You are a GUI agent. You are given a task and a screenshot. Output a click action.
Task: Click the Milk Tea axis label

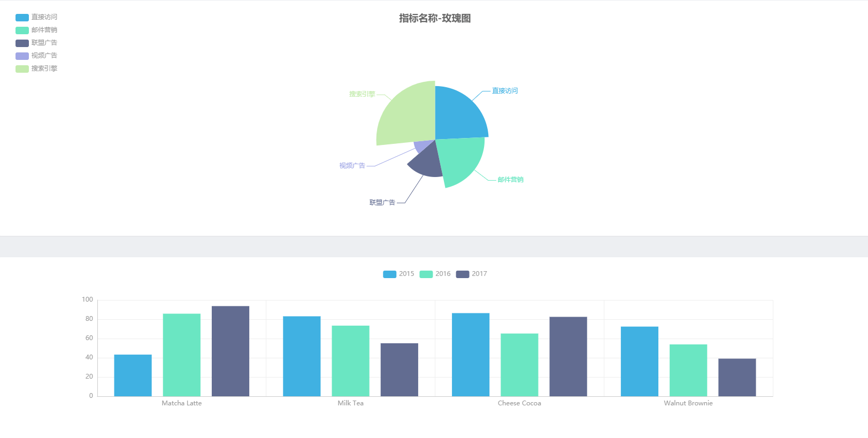[x=350, y=403]
